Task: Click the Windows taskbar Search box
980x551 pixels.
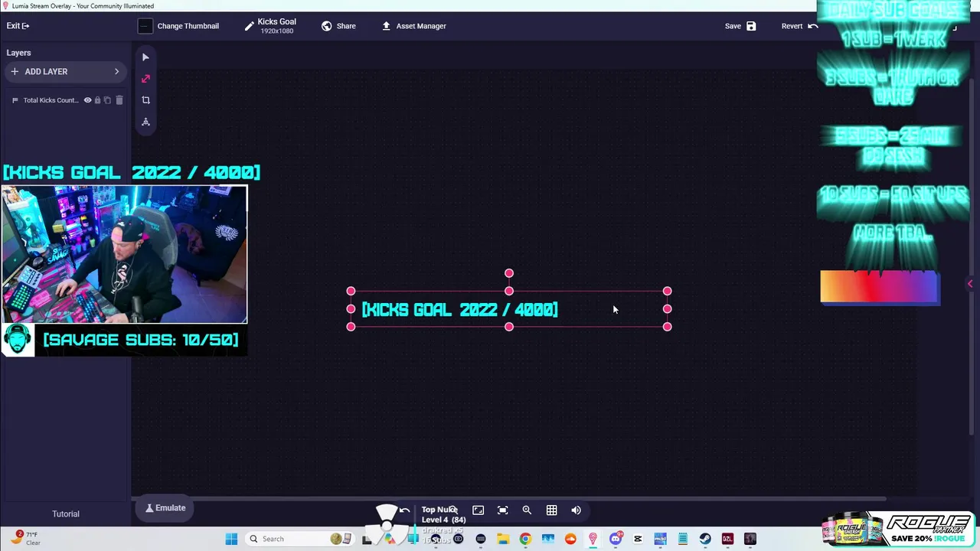Action: [x=300, y=539]
